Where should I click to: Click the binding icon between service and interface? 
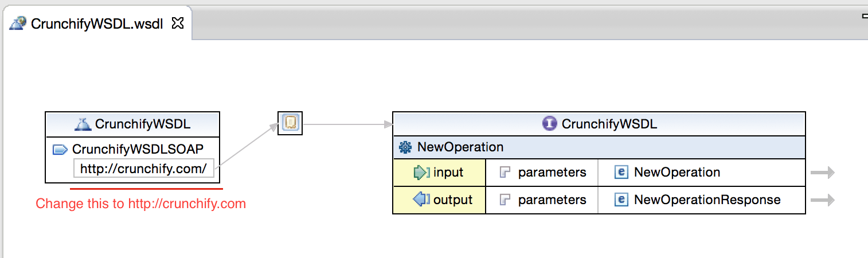click(x=290, y=123)
